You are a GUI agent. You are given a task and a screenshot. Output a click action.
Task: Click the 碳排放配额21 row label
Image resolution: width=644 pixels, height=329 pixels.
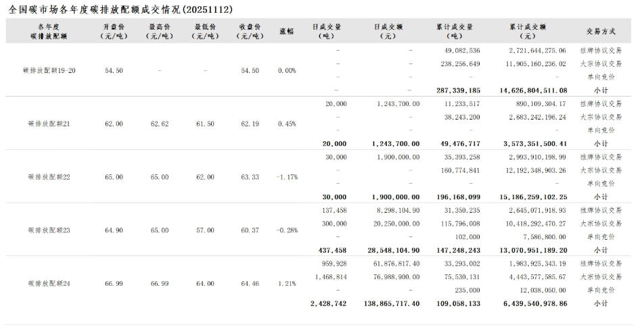(x=49, y=124)
